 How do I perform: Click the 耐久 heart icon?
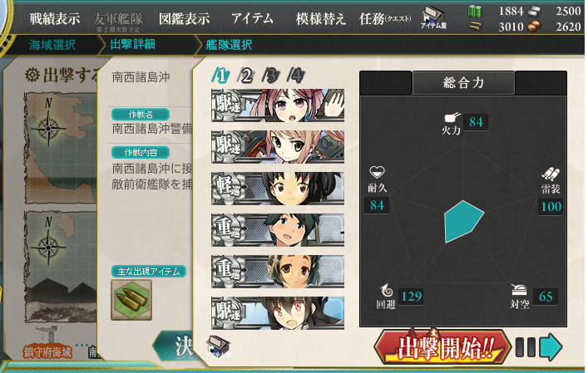pos(377,173)
